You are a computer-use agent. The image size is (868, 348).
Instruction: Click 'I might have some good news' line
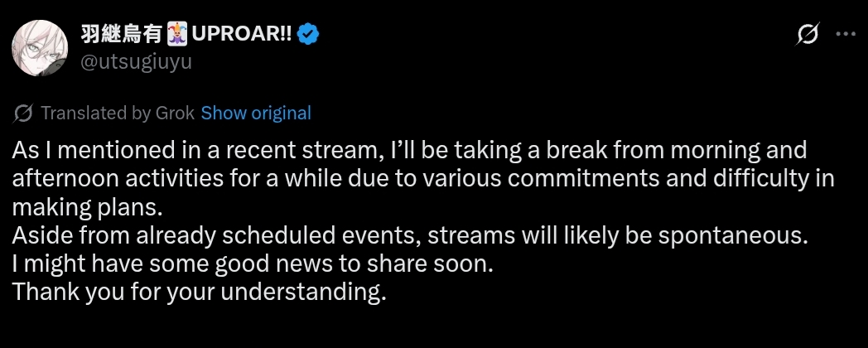point(253,263)
